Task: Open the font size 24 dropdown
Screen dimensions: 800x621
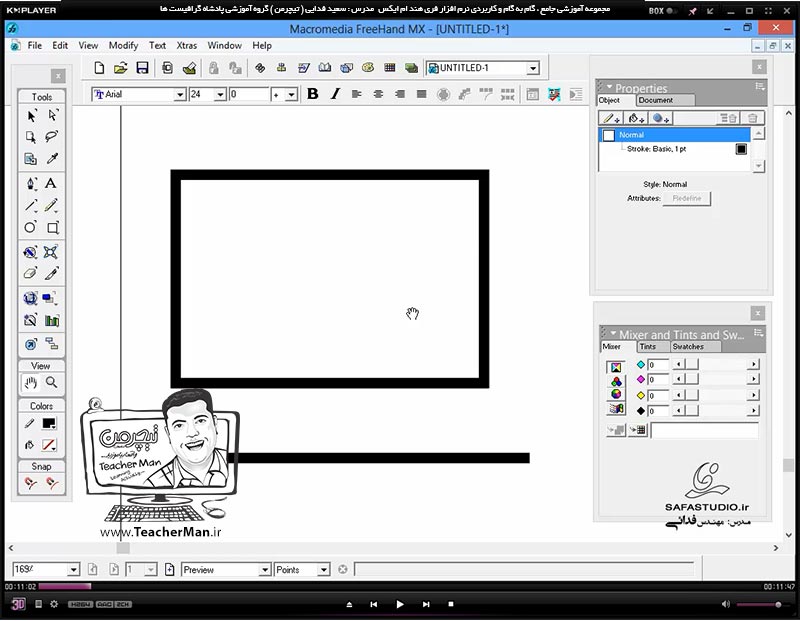Action: [220, 94]
